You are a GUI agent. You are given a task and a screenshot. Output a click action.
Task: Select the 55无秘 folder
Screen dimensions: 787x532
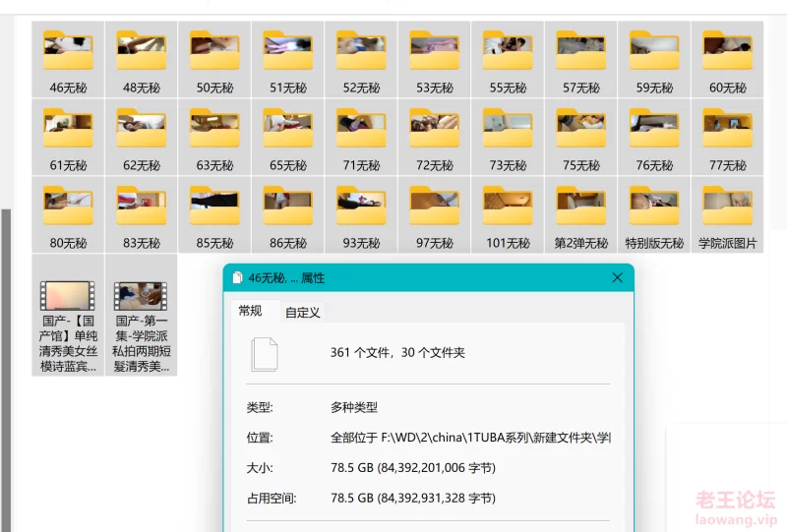tap(508, 60)
